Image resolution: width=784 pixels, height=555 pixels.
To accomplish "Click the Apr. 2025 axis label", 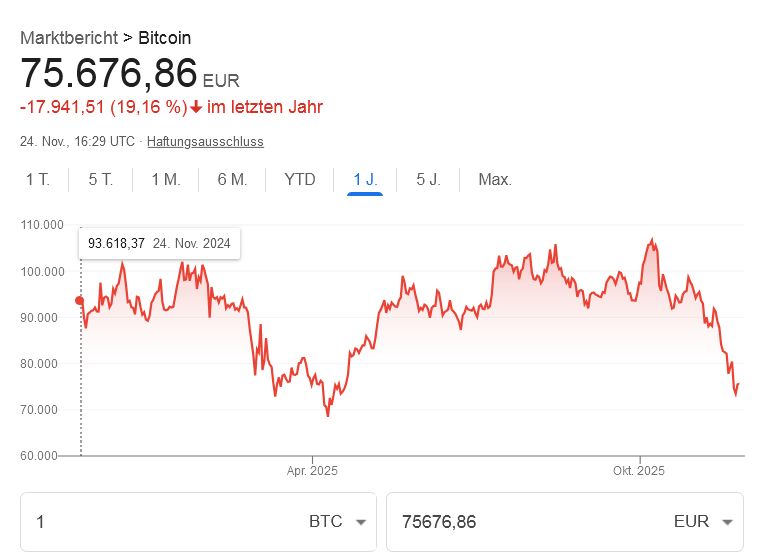I will coord(313,471).
